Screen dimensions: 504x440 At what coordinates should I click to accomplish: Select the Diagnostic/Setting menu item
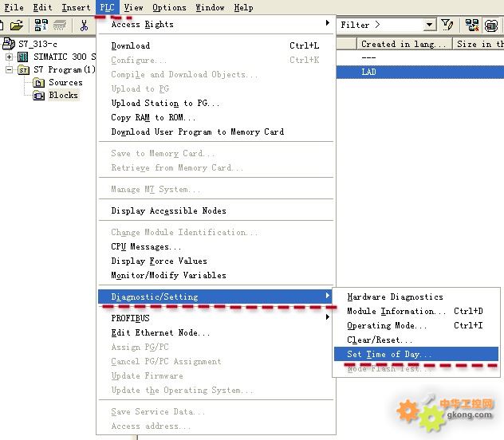pyautogui.click(x=215, y=297)
